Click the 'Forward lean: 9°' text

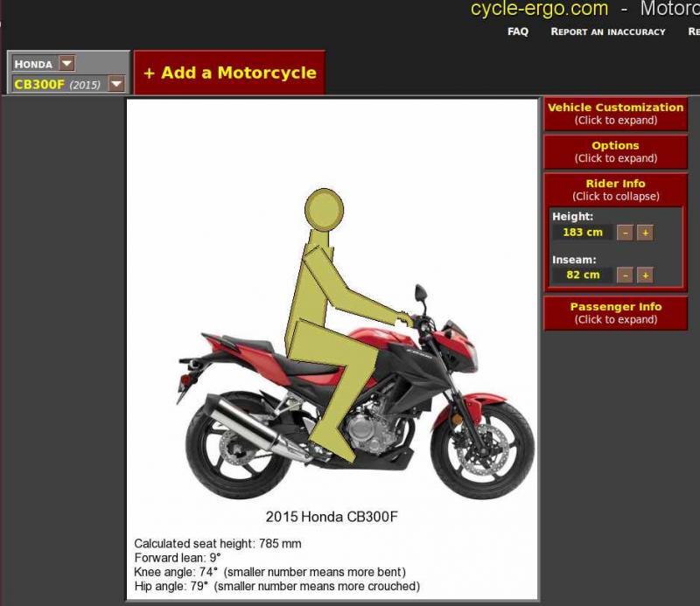(178, 558)
